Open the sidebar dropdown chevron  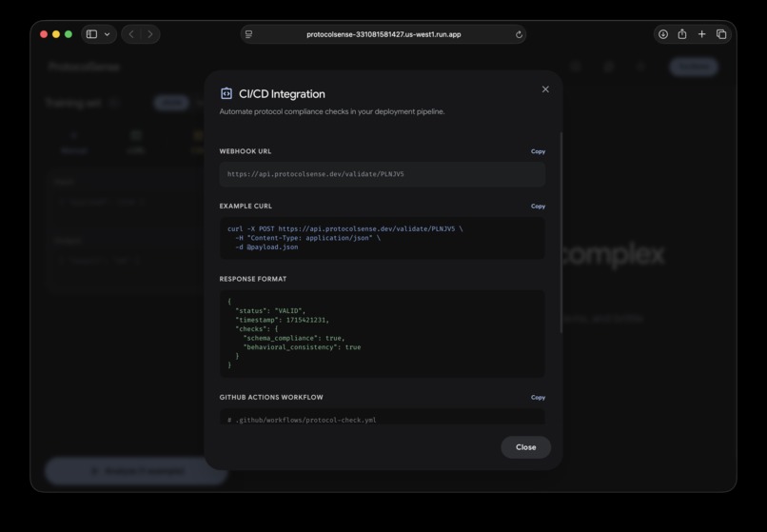[x=108, y=34]
